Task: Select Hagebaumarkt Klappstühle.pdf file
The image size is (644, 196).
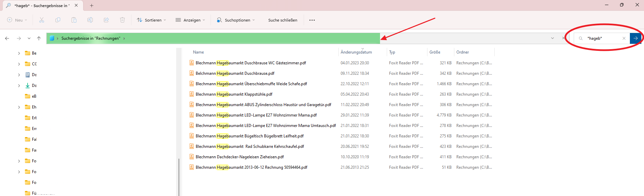Action: [x=234, y=94]
